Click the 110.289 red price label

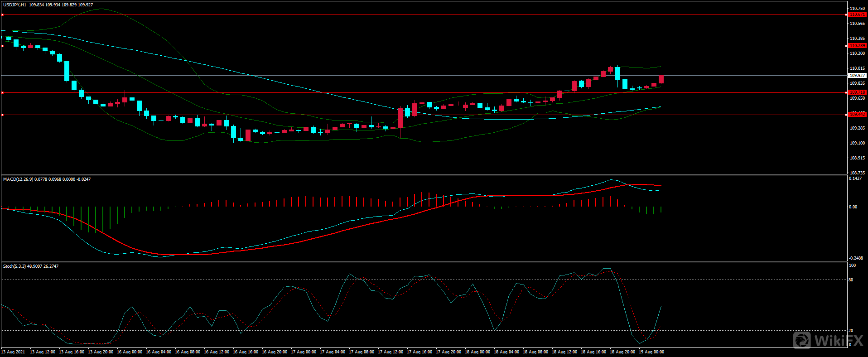pyautogui.click(x=857, y=46)
